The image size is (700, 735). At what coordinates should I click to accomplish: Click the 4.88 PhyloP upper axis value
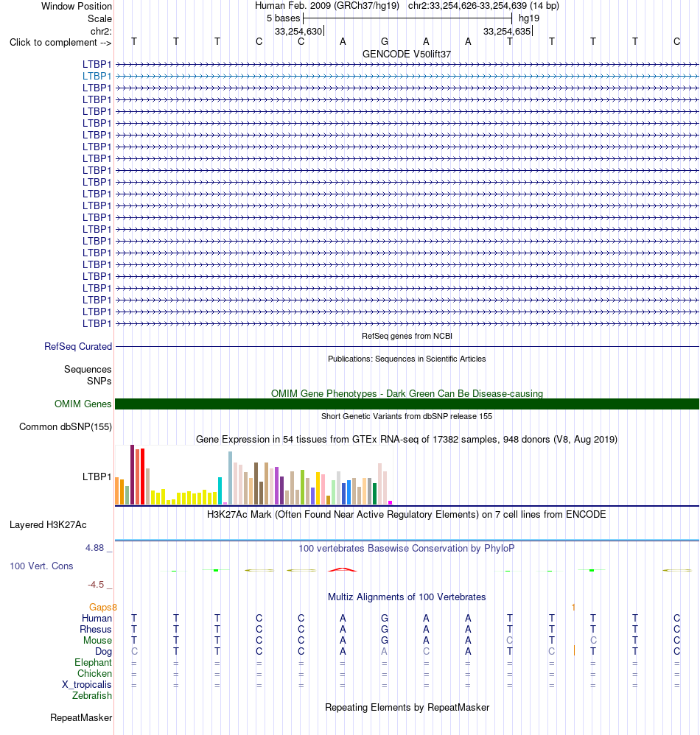tap(95, 547)
